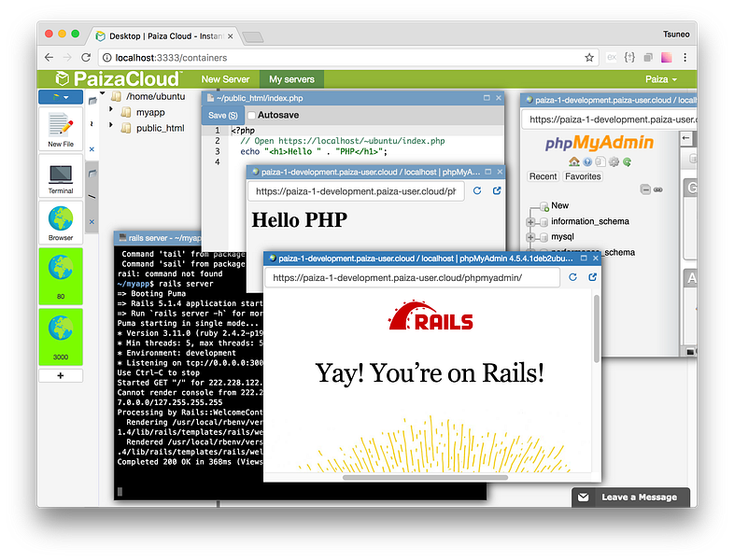The height and width of the screenshot is (560, 734).
Task: Open the port 3000 browser shortcut
Action: coord(61,337)
